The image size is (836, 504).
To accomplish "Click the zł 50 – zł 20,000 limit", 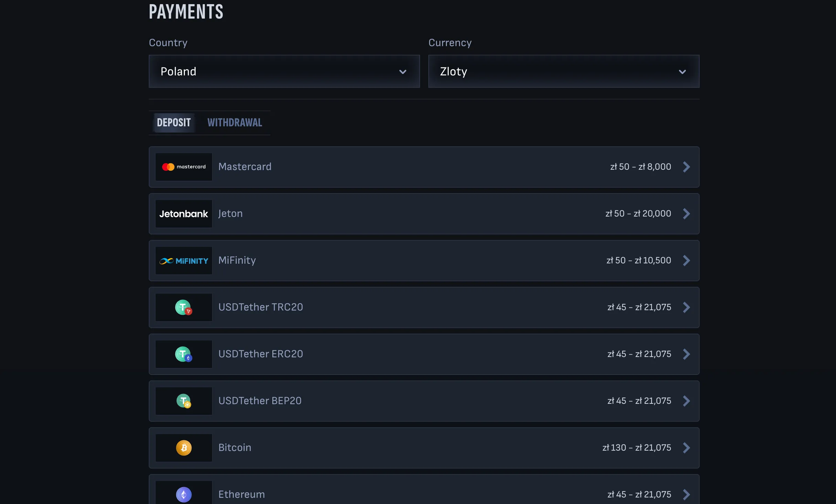I will 638,214.
